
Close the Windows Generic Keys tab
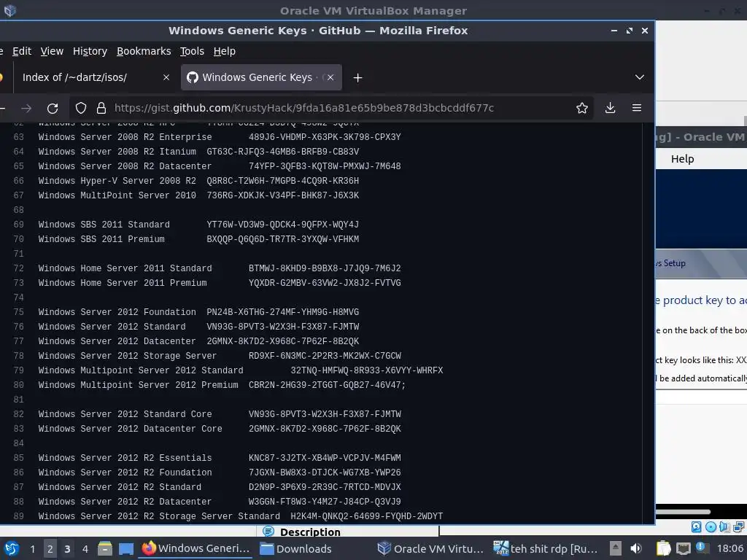(330, 77)
